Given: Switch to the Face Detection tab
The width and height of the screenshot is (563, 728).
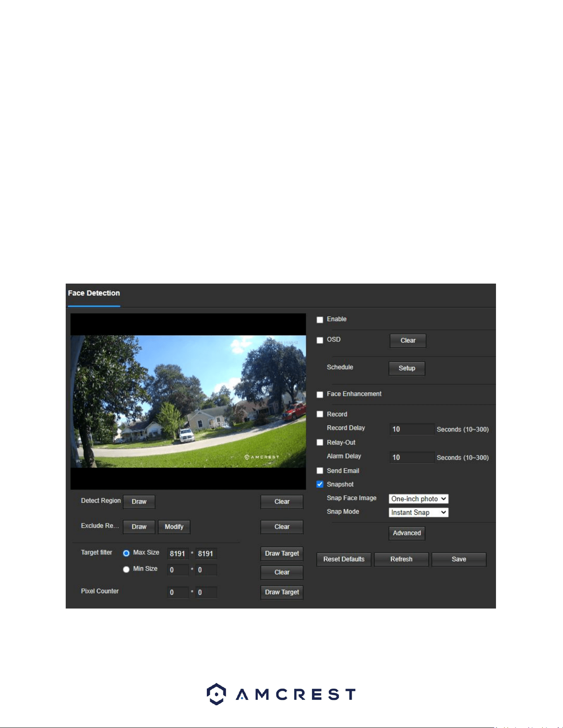Looking at the screenshot, I should (x=94, y=293).
